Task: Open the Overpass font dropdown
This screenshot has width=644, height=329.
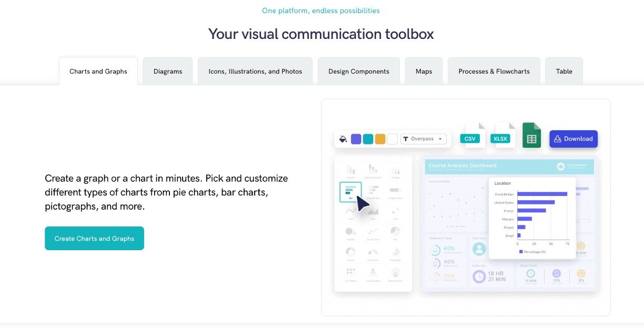Action: point(424,139)
